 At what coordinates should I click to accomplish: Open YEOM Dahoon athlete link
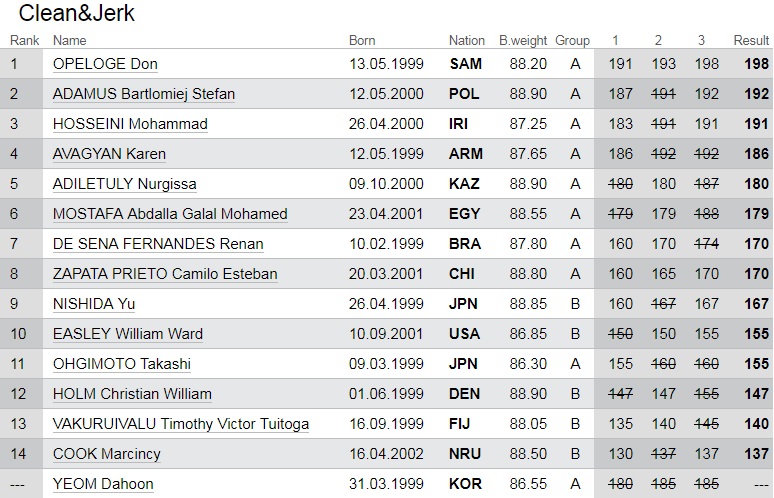click(x=103, y=484)
